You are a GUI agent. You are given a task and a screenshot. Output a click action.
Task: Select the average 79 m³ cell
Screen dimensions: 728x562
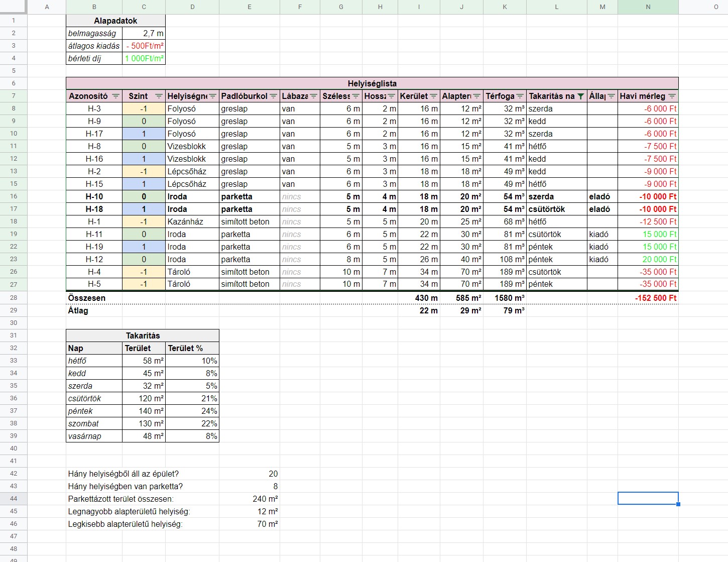[505, 310]
